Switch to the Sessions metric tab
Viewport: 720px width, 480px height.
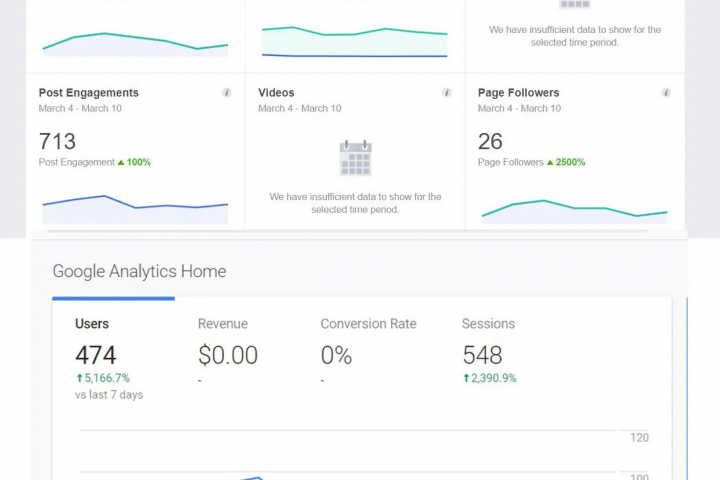(488, 324)
